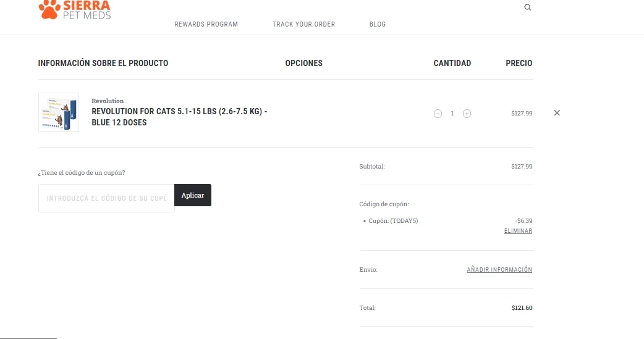Click the total amount $121.60

522,308
